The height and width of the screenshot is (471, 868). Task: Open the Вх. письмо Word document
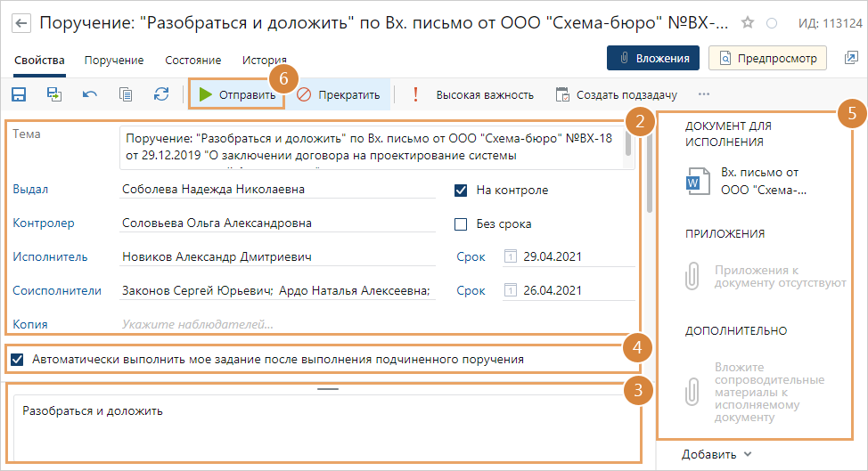click(694, 181)
